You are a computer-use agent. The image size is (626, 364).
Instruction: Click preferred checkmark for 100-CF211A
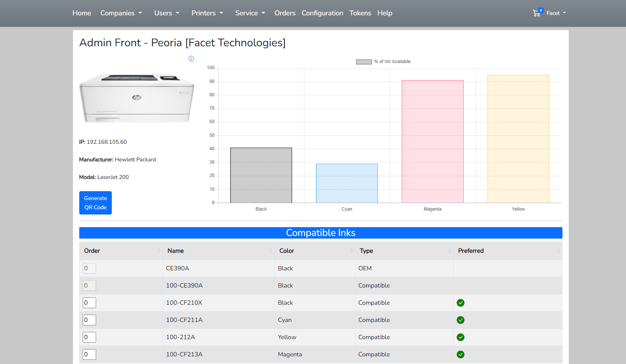[461, 320]
